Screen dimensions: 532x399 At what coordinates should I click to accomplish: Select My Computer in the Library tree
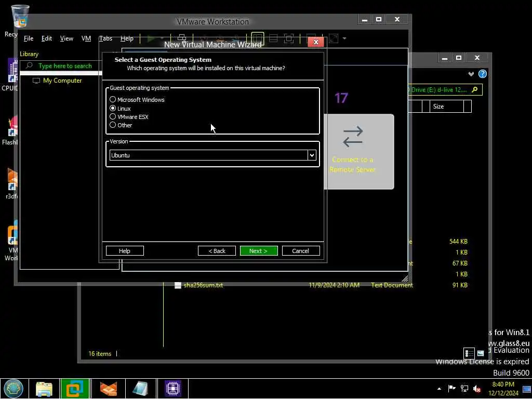tap(57, 81)
